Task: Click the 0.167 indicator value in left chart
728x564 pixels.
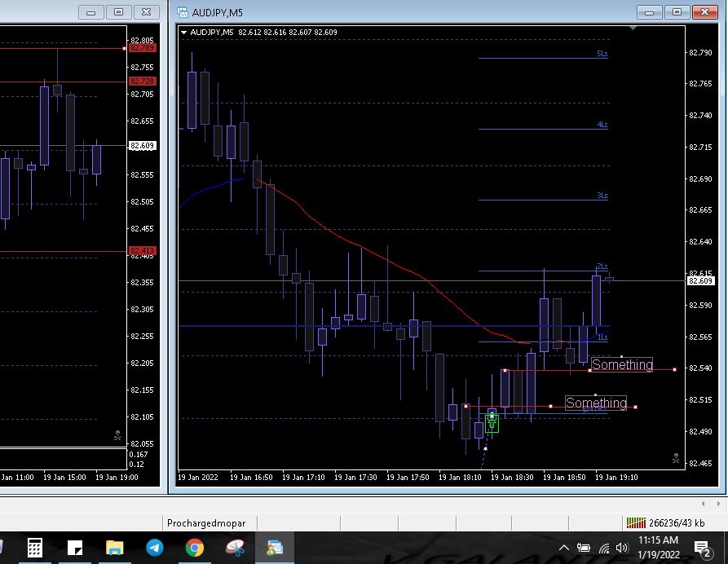Action: click(x=139, y=455)
